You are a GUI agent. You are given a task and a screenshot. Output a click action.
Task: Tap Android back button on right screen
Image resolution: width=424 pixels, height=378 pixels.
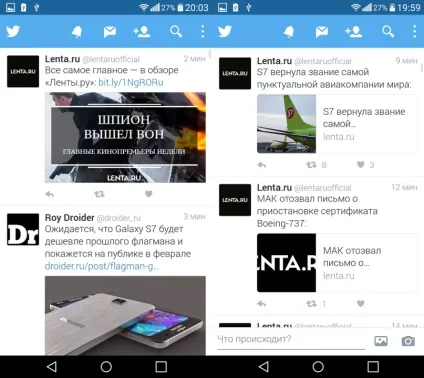264,367
